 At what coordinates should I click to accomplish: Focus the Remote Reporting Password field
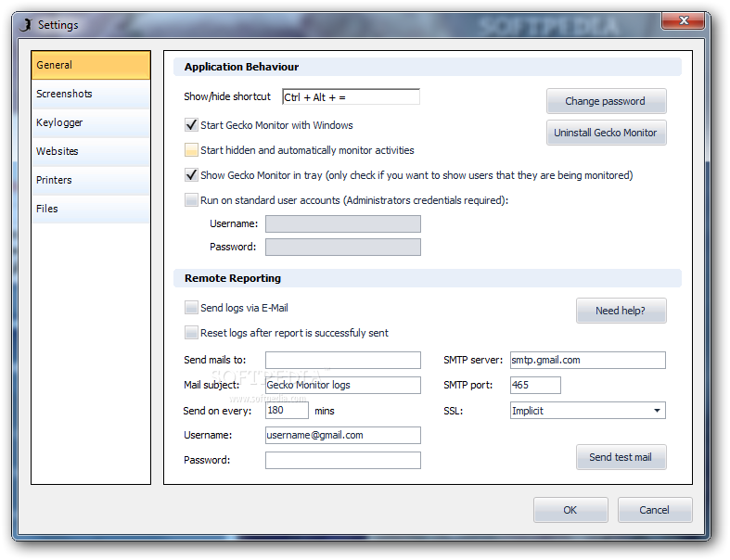pyautogui.click(x=343, y=461)
